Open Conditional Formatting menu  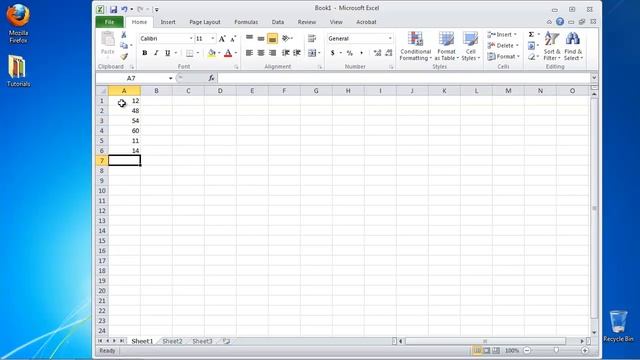[415, 46]
